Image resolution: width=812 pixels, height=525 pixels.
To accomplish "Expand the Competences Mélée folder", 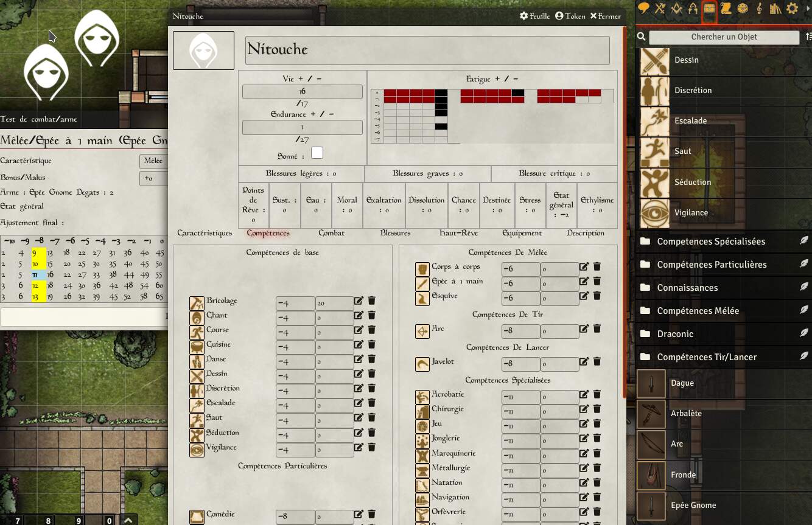I will tap(724, 311).
